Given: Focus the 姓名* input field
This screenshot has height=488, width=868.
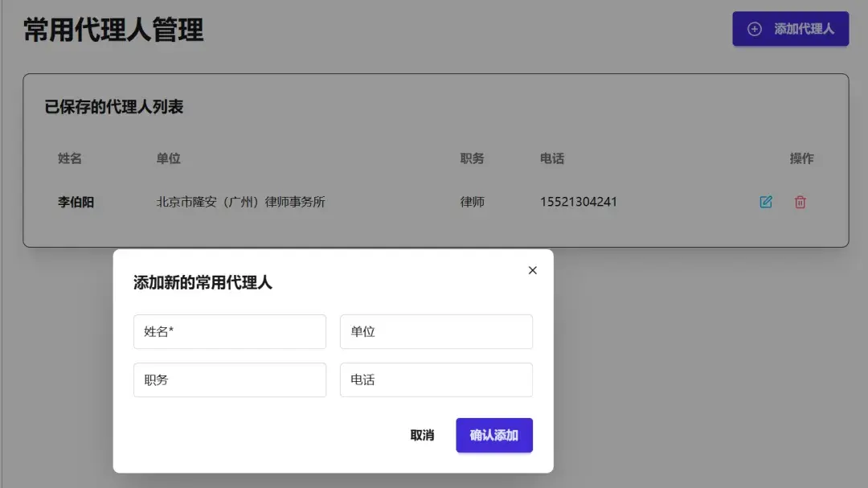Looking at the screenshot, I should [x=230, y=331].
